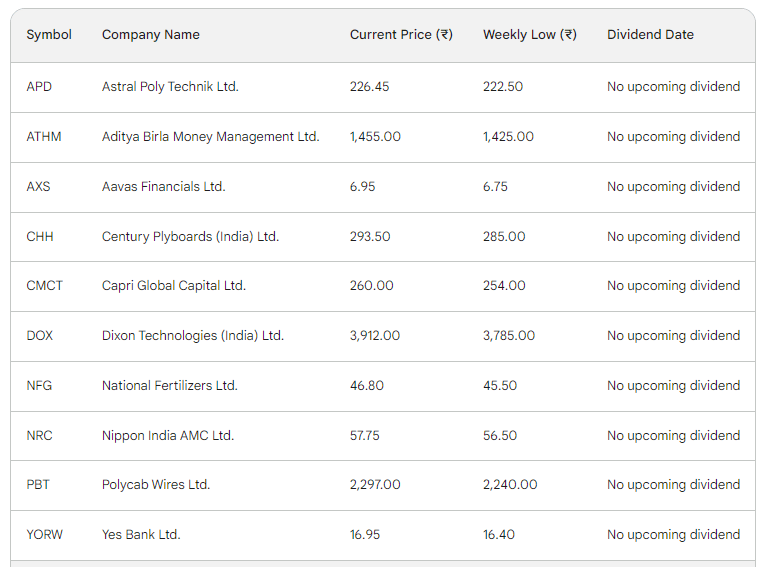The width and height of the screenshot is (767, 567).
Task: Click Capri Global Capital Ltd. name
Action: pyautogui.click(x=174, y=286)
